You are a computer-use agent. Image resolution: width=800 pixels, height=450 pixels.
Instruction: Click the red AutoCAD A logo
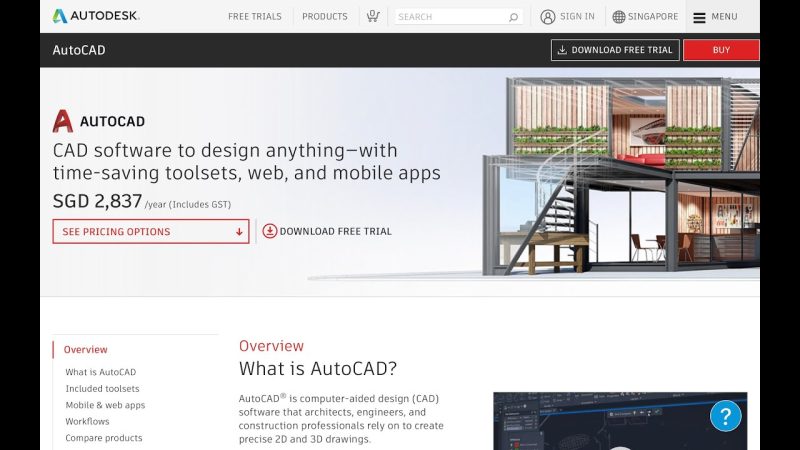tap(63, 121)
